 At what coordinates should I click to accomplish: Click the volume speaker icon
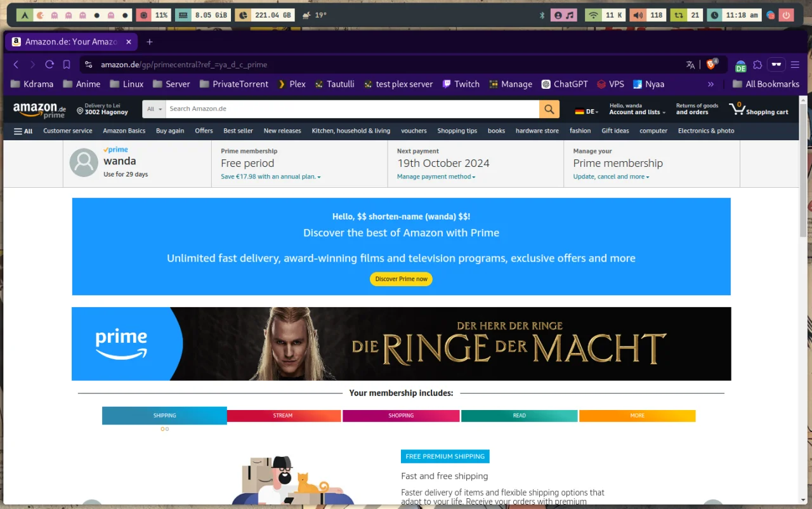[638, 15]
